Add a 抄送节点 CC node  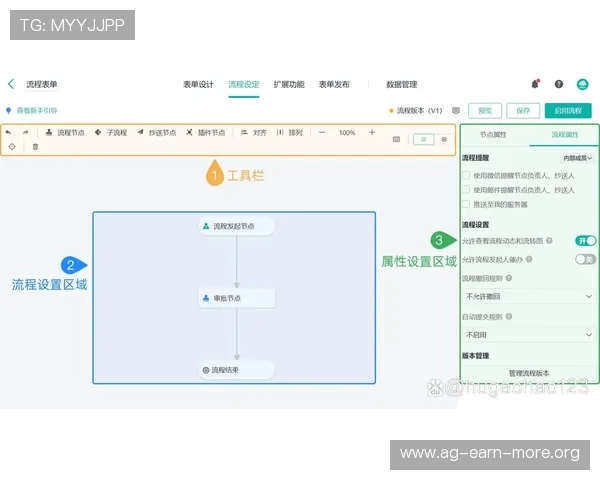[157, 132]
